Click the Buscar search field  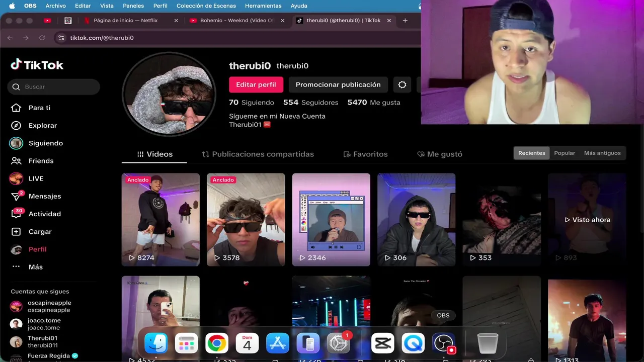pyautogui.click(x=54, y=87)
